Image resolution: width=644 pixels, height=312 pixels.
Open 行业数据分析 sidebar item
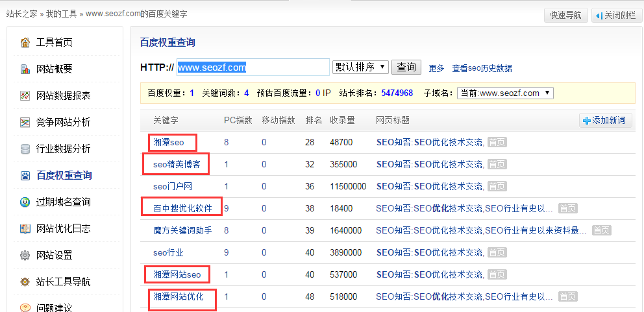[63, 149]
